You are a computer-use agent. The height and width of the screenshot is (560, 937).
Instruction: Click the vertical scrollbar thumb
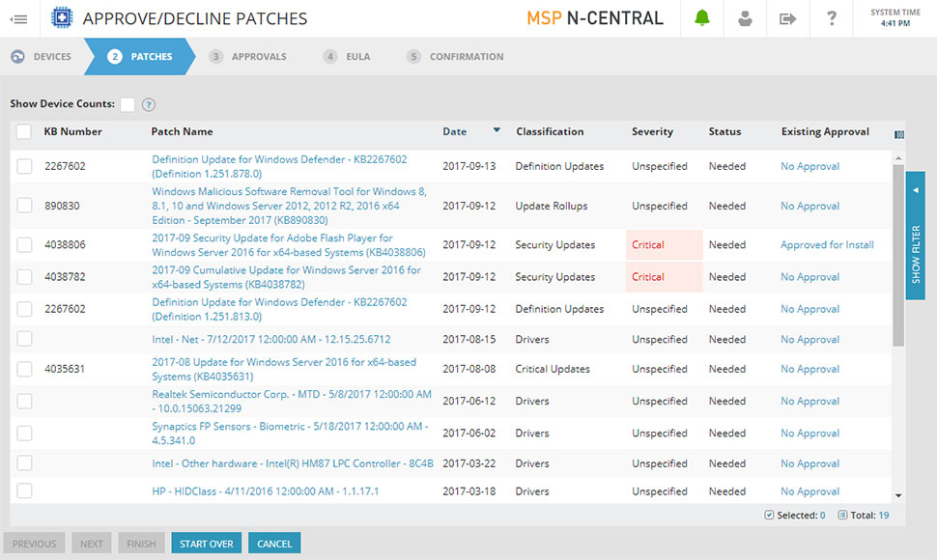pyautogui.click(x=898, y=256)
